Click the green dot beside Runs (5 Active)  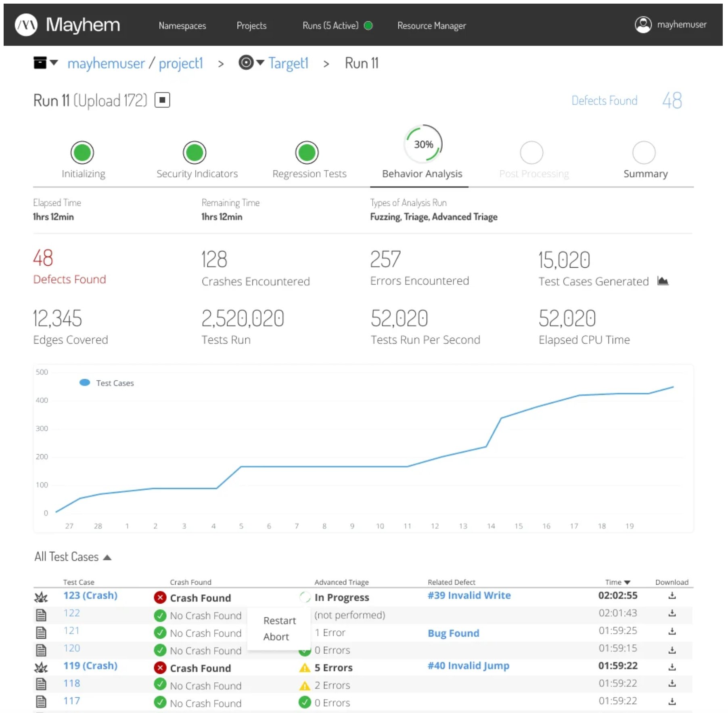(368, 25)
